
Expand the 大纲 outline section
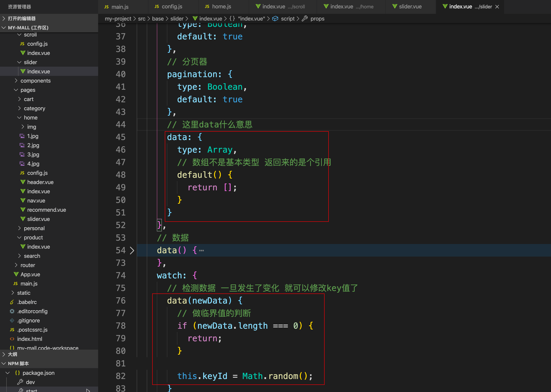coord(49,354)
